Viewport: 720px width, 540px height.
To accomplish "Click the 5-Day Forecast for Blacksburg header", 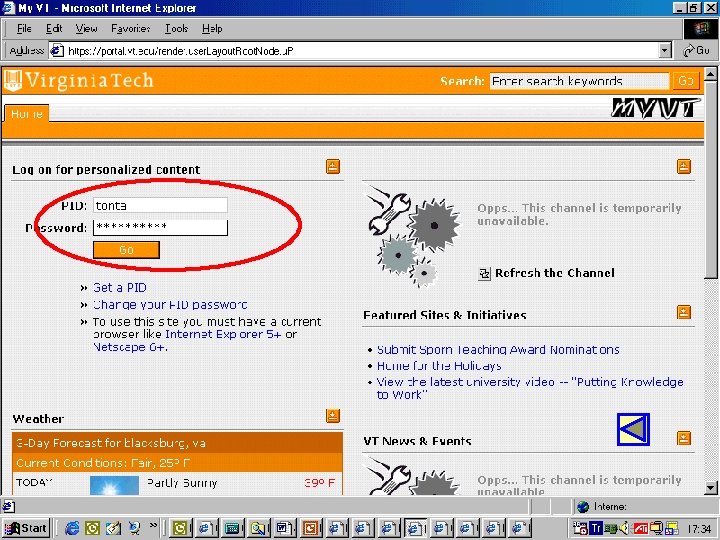I will tap(111, 443).
